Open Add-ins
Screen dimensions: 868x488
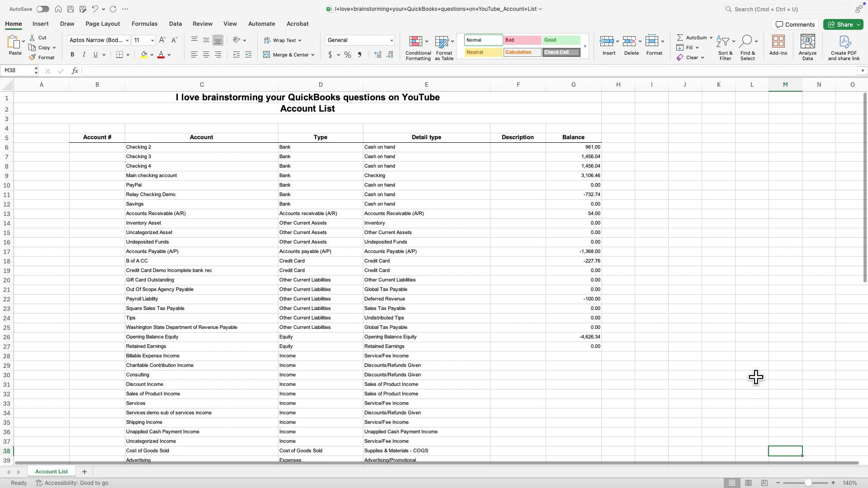[778, 46]
